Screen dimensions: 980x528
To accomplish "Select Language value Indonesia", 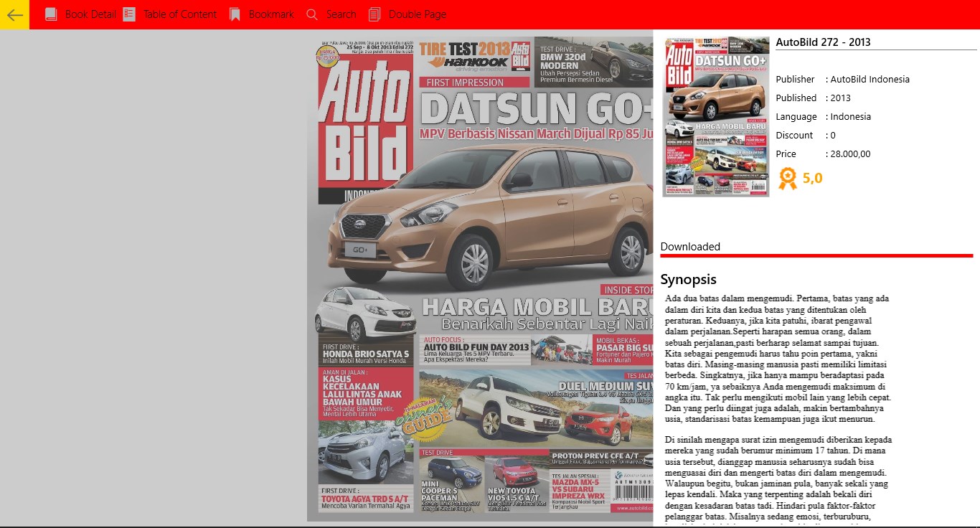I will [851, 116].
